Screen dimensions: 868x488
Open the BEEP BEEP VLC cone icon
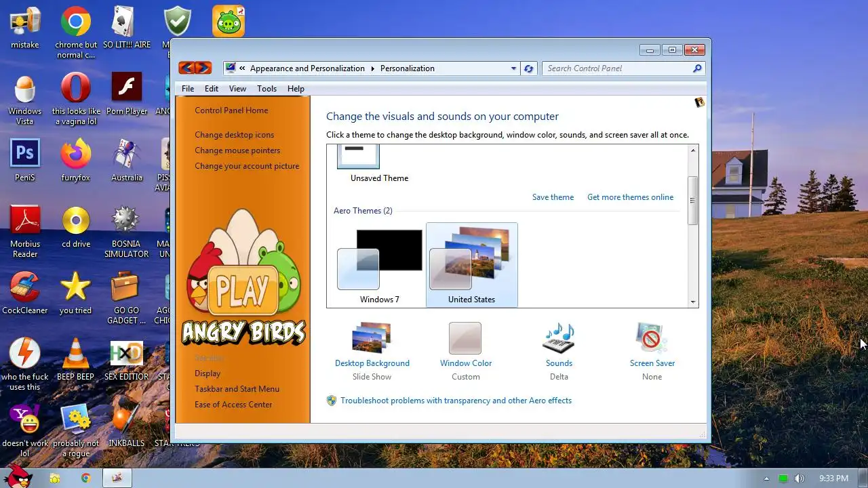(76, 354)
